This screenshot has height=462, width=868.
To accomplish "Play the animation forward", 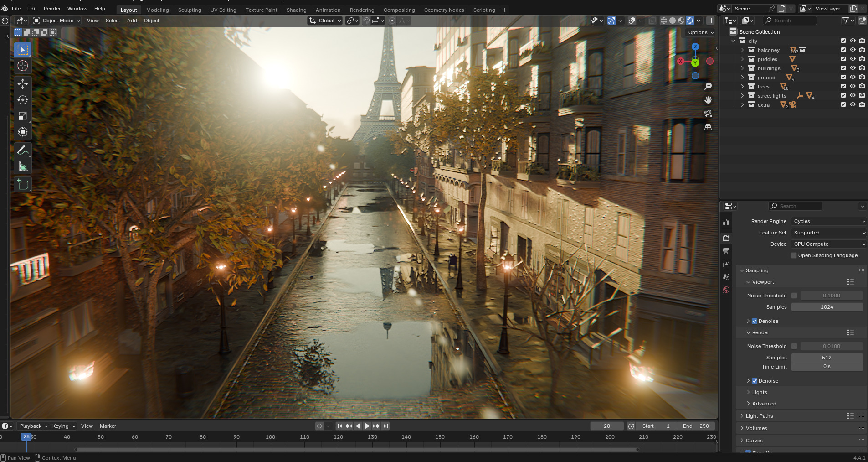I will [367, 426].
